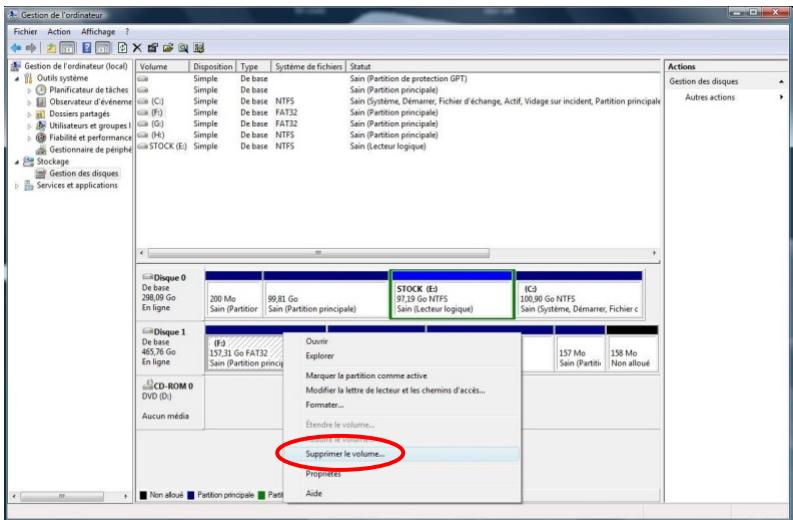Open the Action menu
Screen dimensions: 793x520
click(x=59, y=31)
